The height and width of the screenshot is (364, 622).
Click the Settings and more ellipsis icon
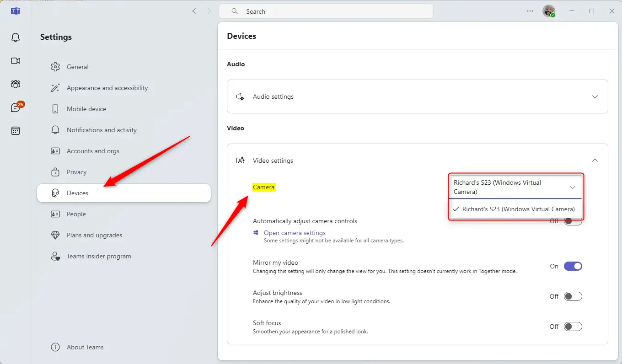(530, 11)
